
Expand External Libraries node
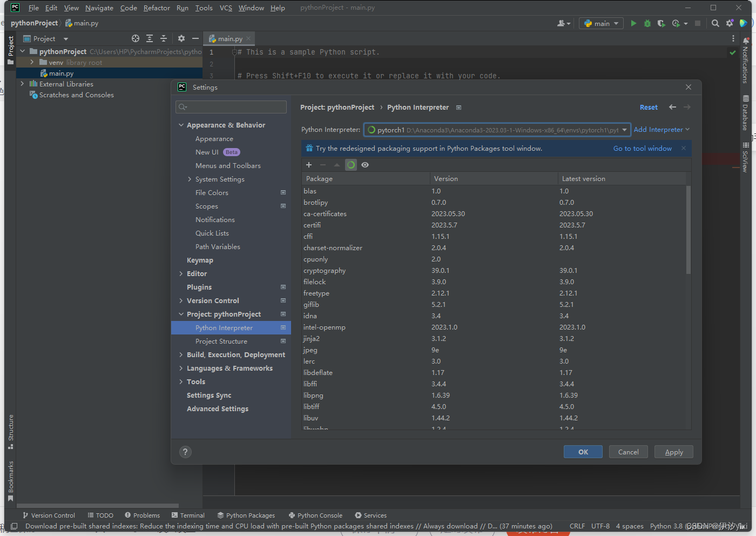pos(22,84)
